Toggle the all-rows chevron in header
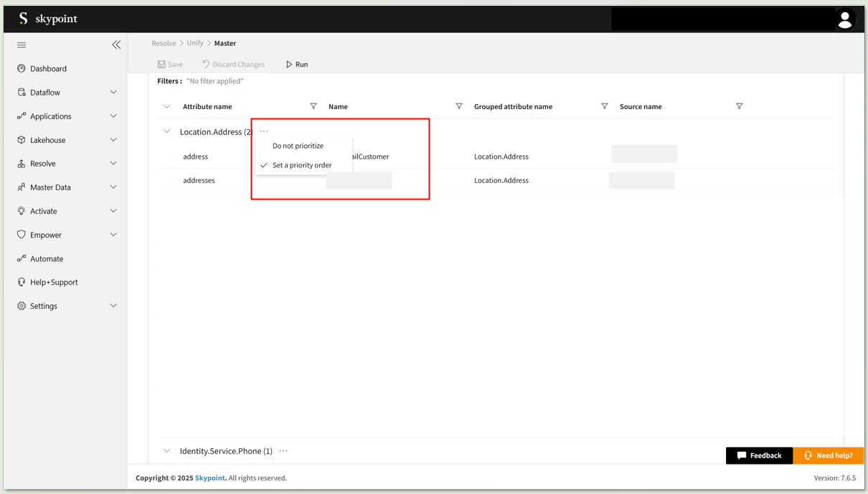868x494 pixels. tap(166, 107)
